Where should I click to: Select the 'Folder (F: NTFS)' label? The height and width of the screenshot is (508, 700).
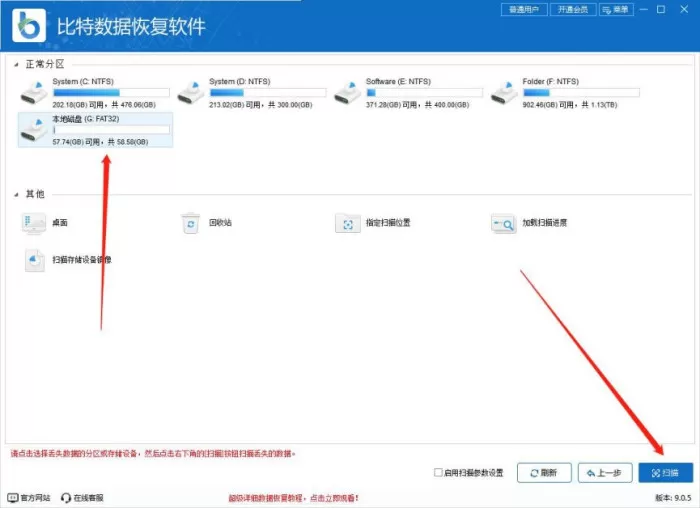(551, 81)
